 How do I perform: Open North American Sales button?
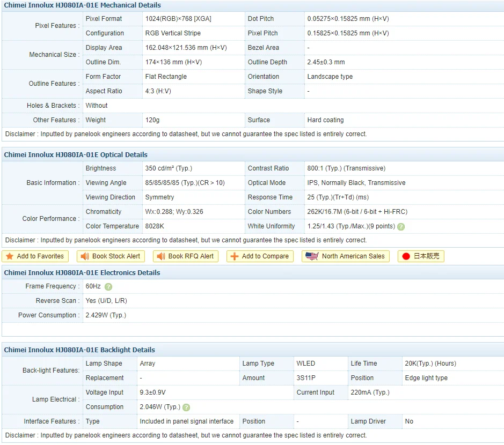click(x=346, y=256)
